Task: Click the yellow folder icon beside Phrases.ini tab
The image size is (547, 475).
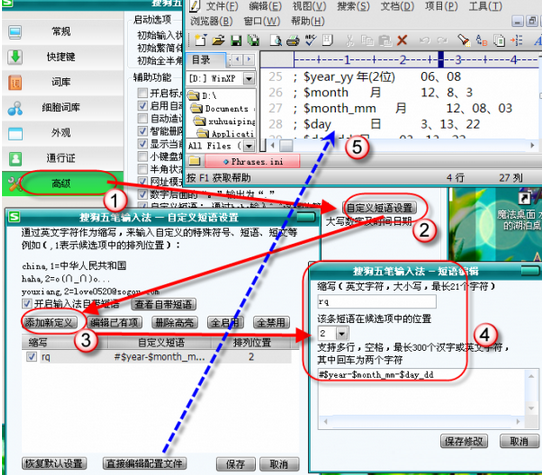Action: click(195, 161)
